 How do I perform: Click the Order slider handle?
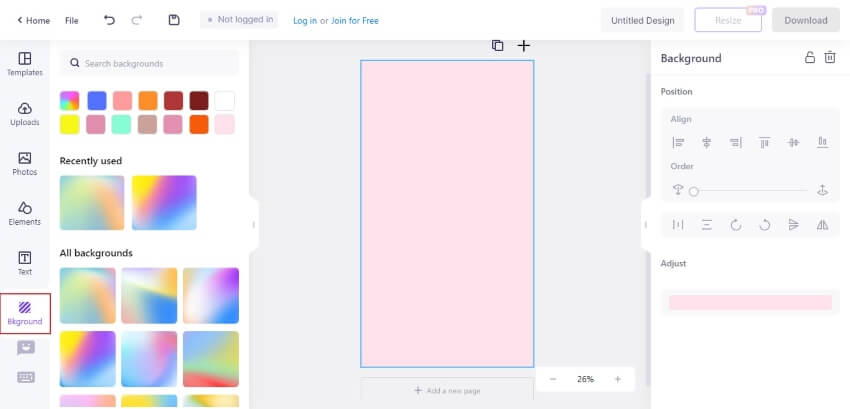point(693,191)
